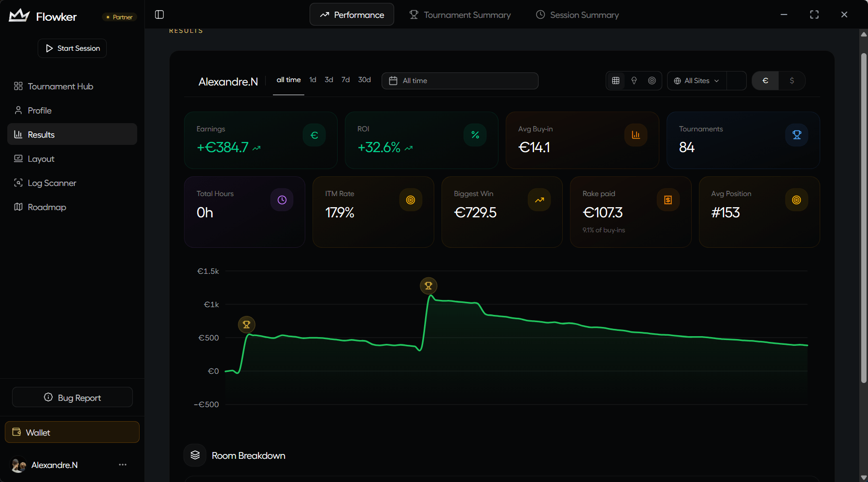Screen dimensions: 868x482
Task: Toggle fullscreen window mode
Action: coord(814,14)
